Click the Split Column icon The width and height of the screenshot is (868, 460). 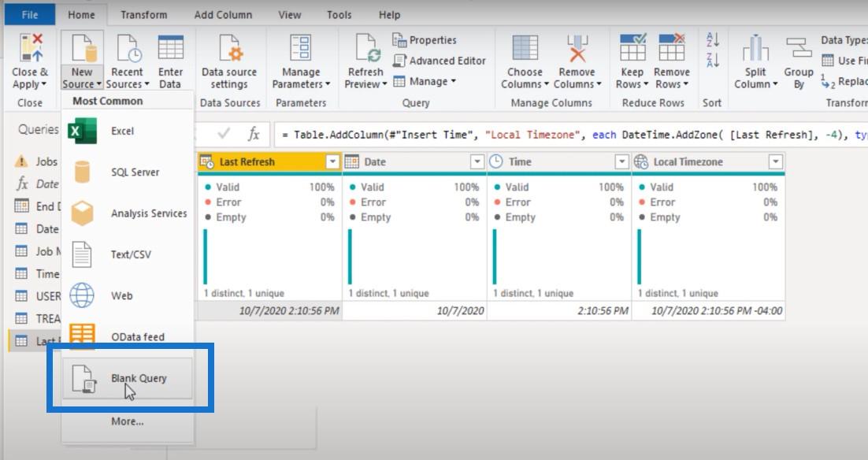pyautogui.click(x=755, y=47)
